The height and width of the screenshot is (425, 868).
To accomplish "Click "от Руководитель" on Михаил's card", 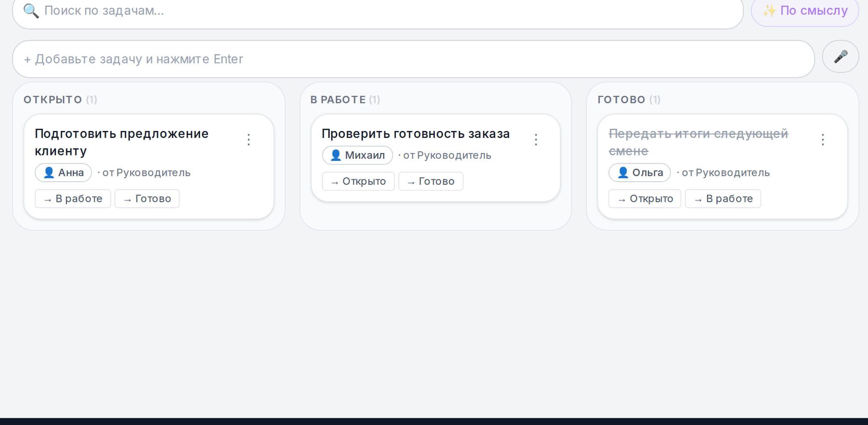I will coord(447,155).
